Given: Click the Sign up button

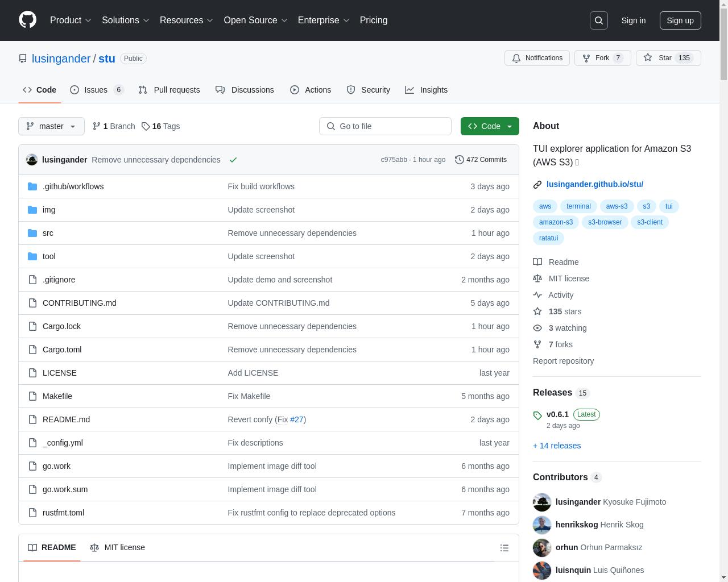Looking at the screenshot, I should click(680, 20).
